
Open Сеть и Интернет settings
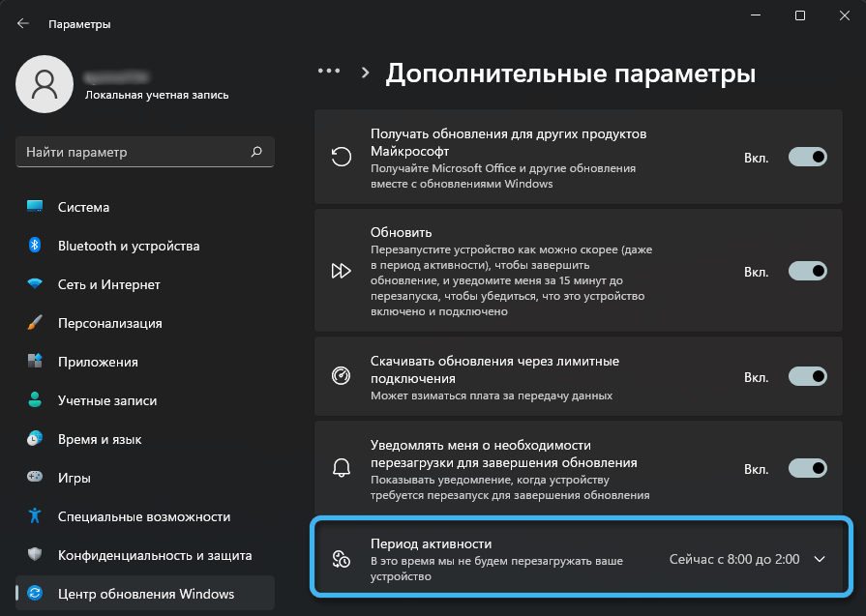108,284
